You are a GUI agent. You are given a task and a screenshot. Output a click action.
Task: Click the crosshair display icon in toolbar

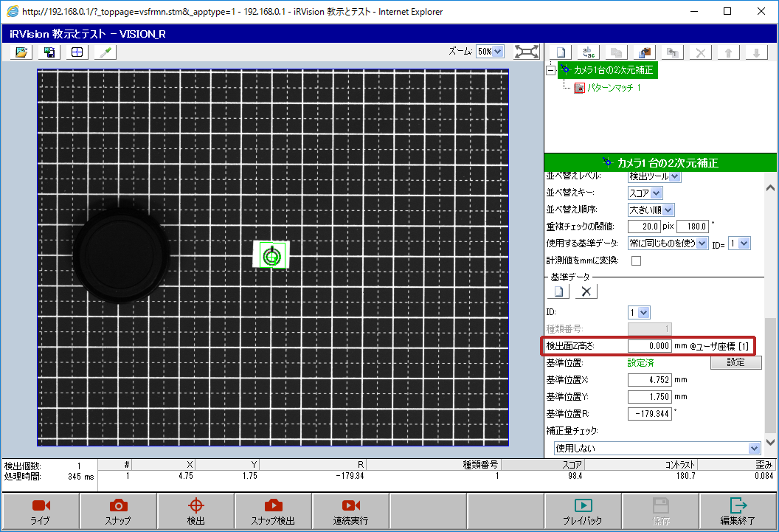tap(76, 52)
